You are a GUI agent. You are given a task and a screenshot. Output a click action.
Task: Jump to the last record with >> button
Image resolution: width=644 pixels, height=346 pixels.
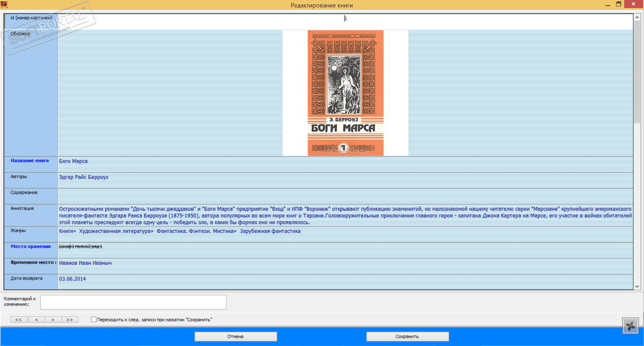[70, 320]
